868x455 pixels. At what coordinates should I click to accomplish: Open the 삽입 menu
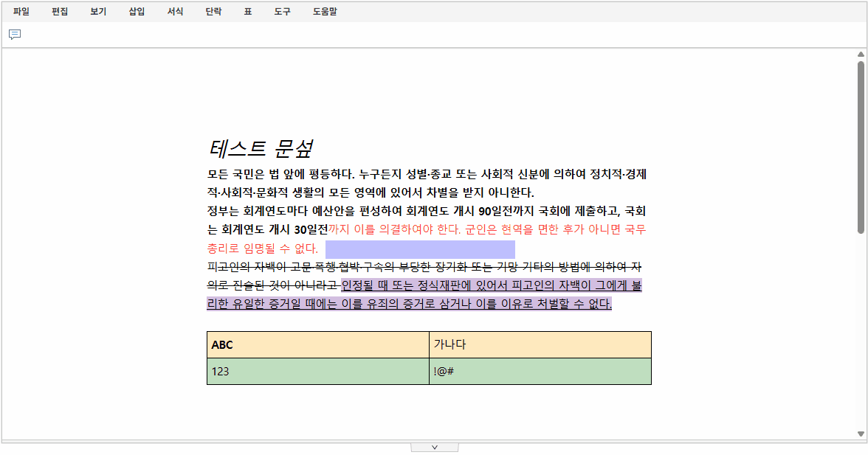(135, 11)
